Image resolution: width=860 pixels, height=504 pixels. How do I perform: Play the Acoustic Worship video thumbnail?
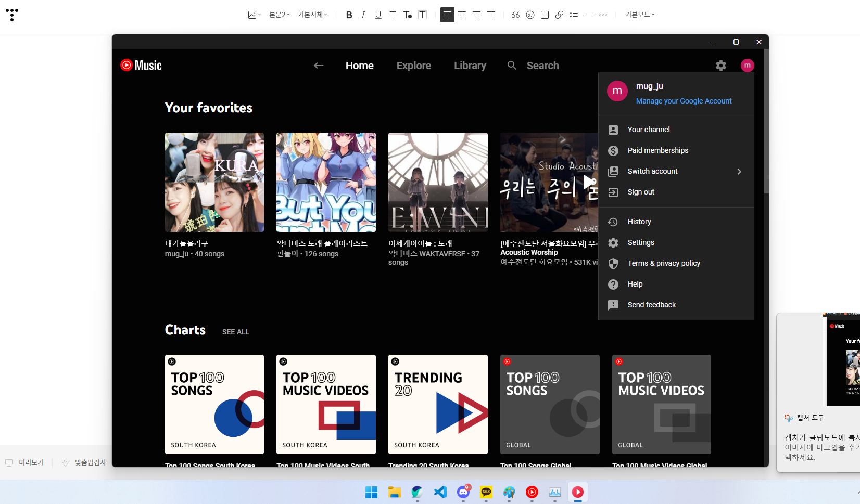pos(549,182)
